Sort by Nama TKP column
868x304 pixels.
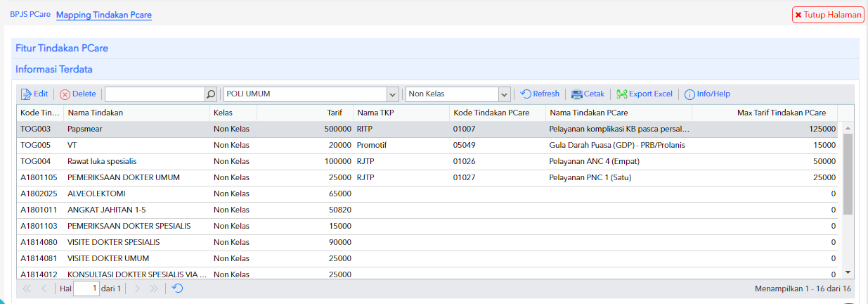click(x=401, y=113)
